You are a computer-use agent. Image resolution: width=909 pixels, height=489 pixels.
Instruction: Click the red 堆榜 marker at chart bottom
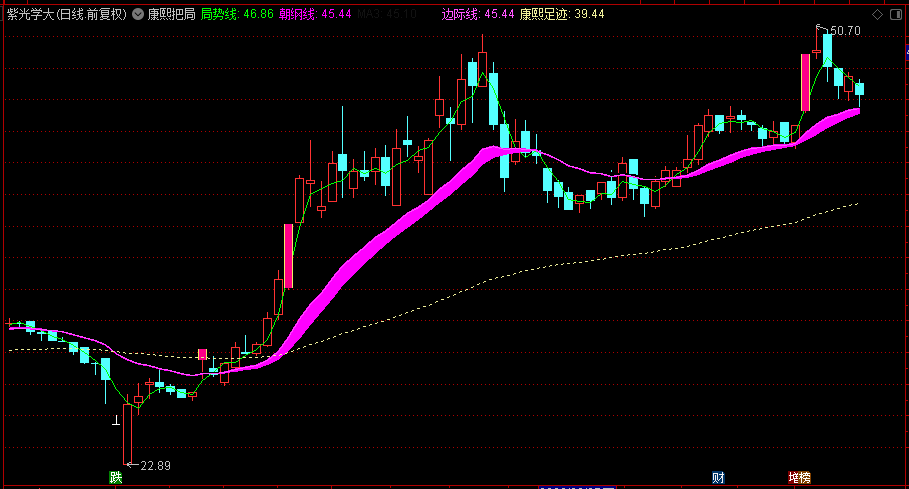tap(799, 477)
